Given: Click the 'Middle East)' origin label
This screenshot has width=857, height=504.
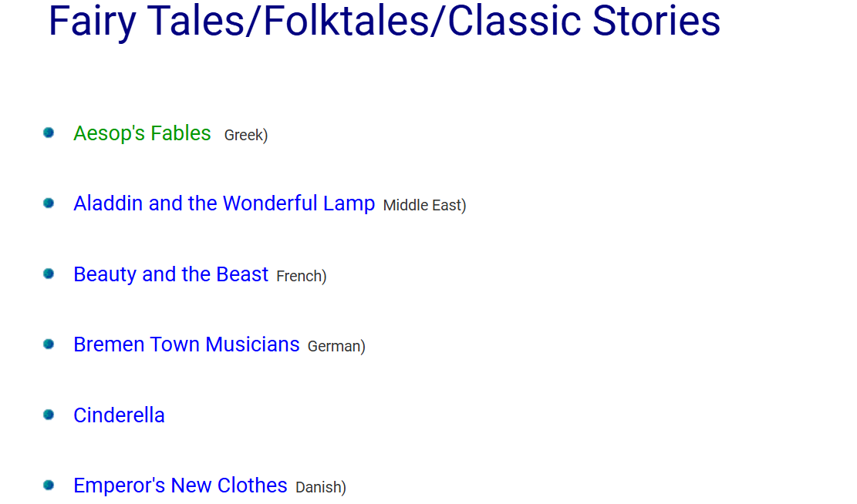Looking at the screenshot, I should [425, 205].
